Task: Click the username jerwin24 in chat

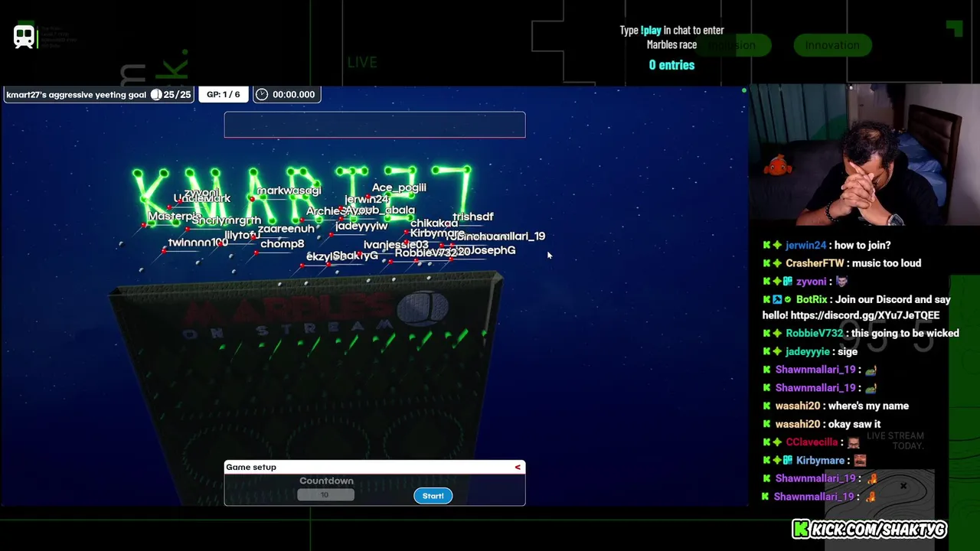Action: [x=805, y=245]
